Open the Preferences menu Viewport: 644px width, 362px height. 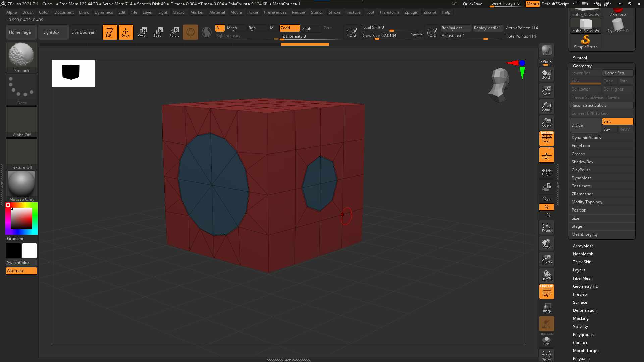pyautogui.click(x=275, y=12)
